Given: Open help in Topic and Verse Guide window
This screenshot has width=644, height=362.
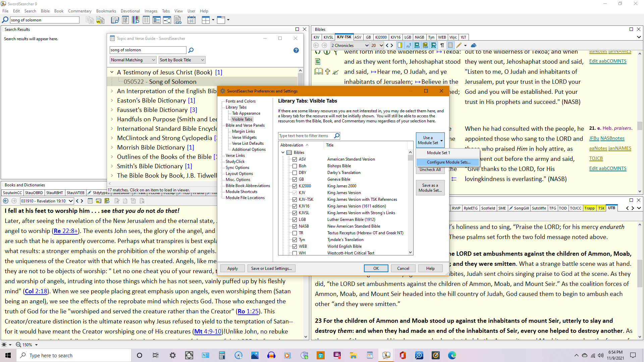Looking at the screenshot, I should click(x=296, y=50).
